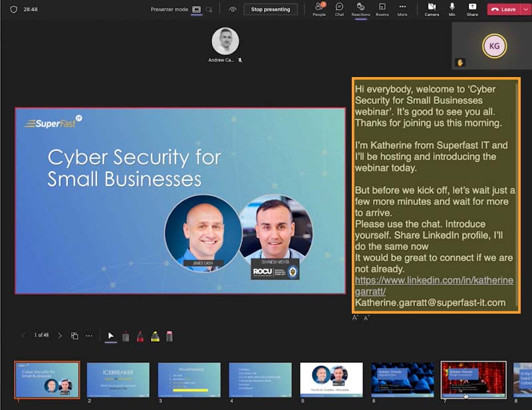This screenshot has width=532, height=410.
Task: Click the Stop presenting button
Action: 271,9
